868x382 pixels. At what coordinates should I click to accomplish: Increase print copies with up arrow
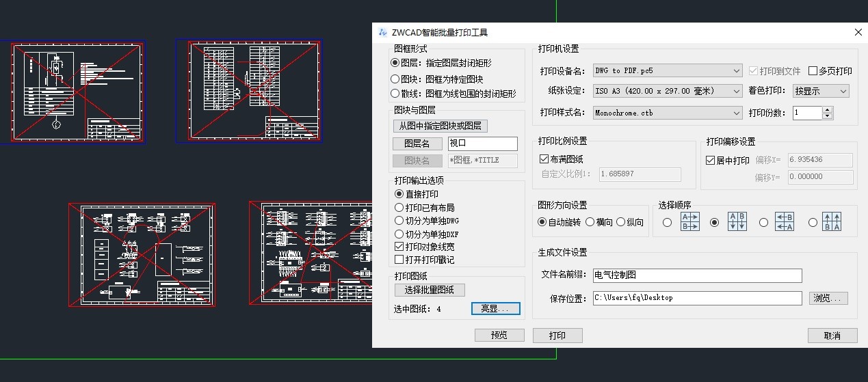tap(827, 109)
